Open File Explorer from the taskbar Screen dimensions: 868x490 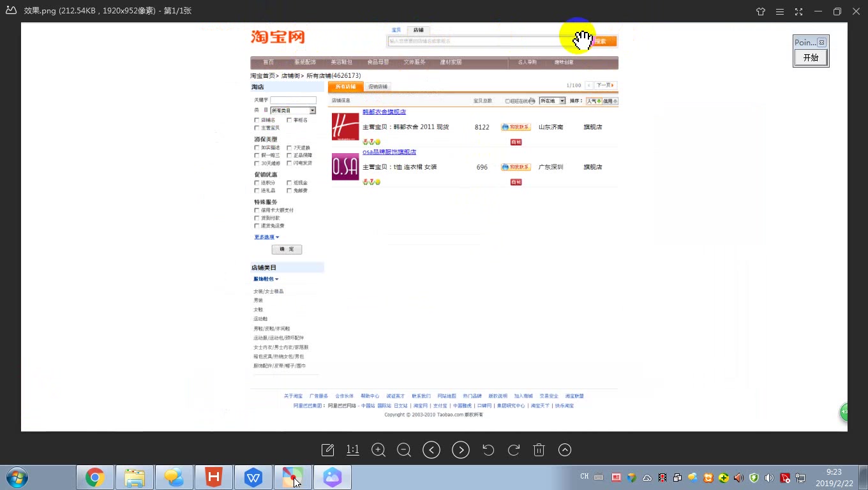[135, 477]
